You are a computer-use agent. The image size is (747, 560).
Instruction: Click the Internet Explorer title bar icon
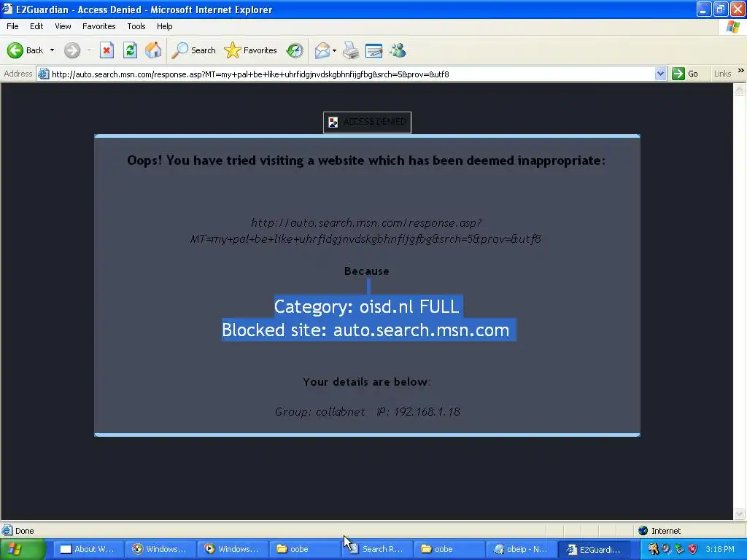[x=7, y=9]
